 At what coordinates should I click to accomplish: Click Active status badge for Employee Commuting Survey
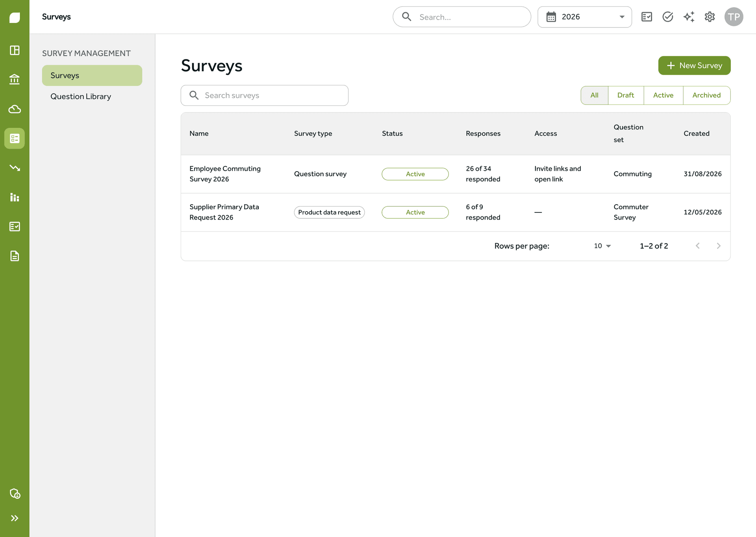point(415,174)
